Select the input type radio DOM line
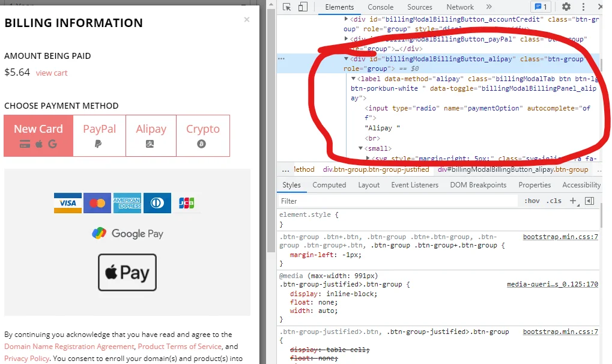Viewport: 612px width, 364px height. [x=477, y=113]
